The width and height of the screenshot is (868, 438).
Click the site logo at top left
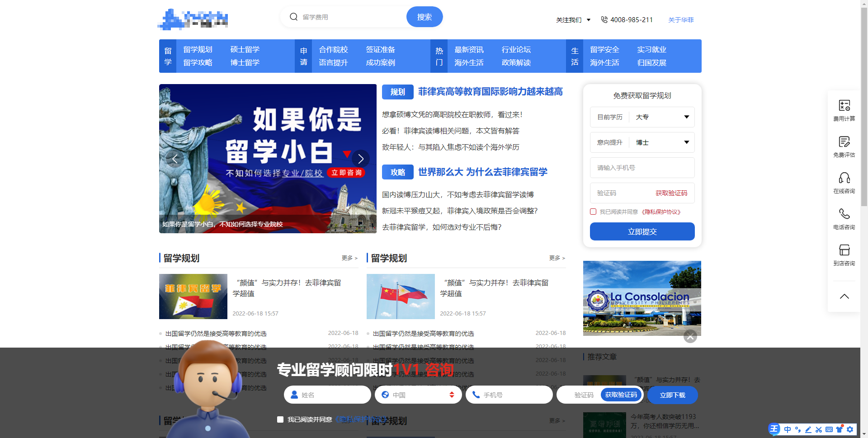point(193,19)
